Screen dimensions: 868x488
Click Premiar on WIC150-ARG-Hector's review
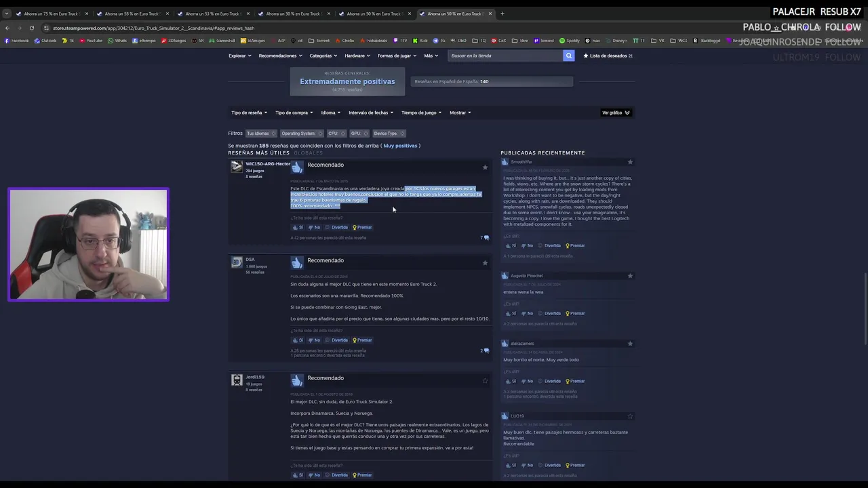click(362, 228)
